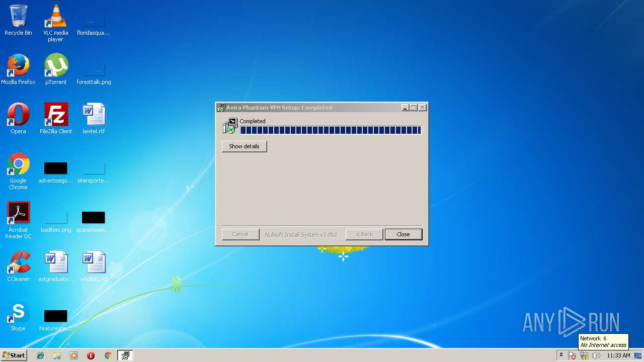Click the Show details button
This screenshot has width=644, height=362.
click(x=244, y=146)
